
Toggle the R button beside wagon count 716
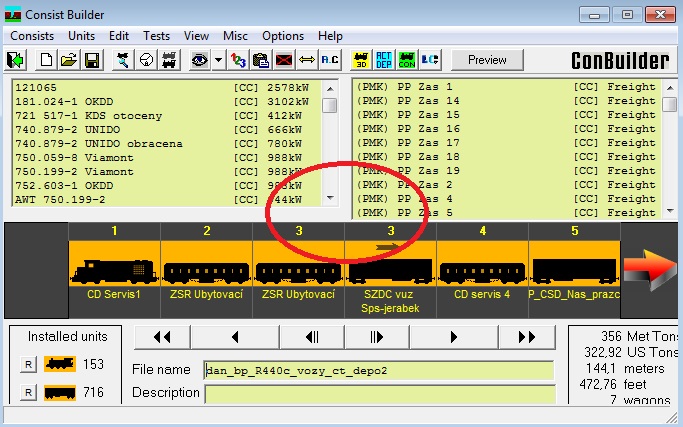pyautogui.click(x=29, y=393)
